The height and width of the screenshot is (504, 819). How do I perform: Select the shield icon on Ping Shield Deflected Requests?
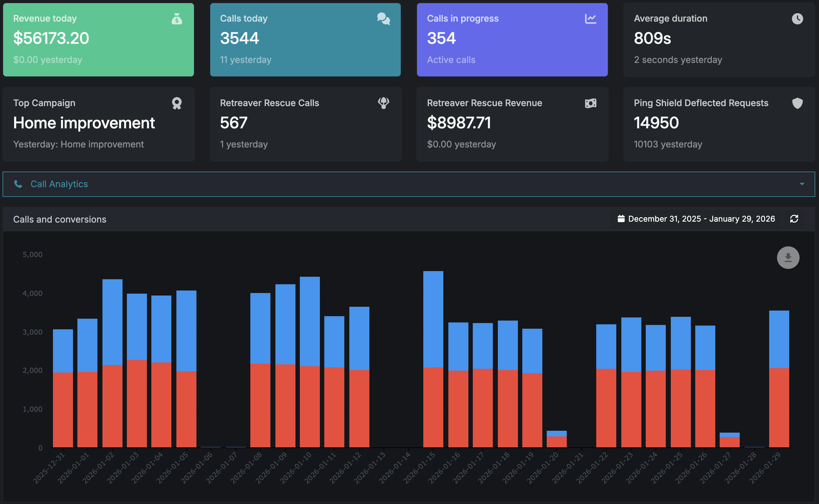[x=797, y=103]
